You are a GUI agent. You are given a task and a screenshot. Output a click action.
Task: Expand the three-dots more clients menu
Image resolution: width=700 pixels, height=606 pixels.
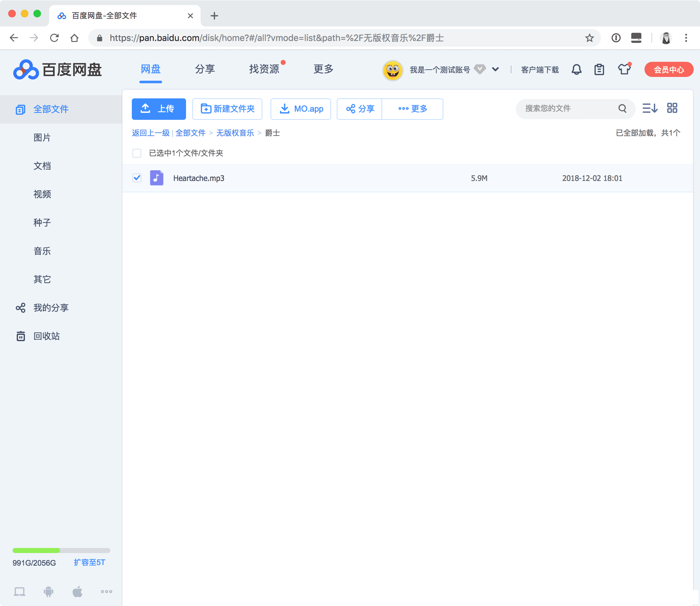pyautogui.click(x=107, y=591)
